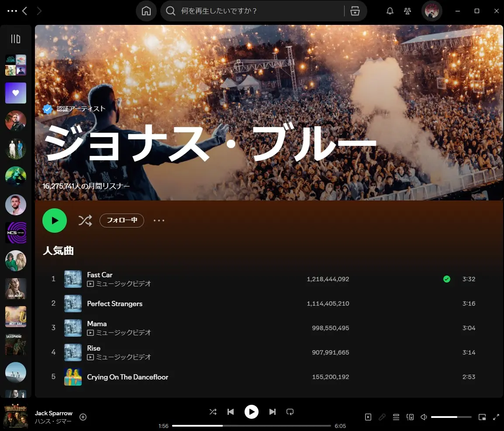
Task: Open the Connect to a device icon
Action: (x=410, y=417)
